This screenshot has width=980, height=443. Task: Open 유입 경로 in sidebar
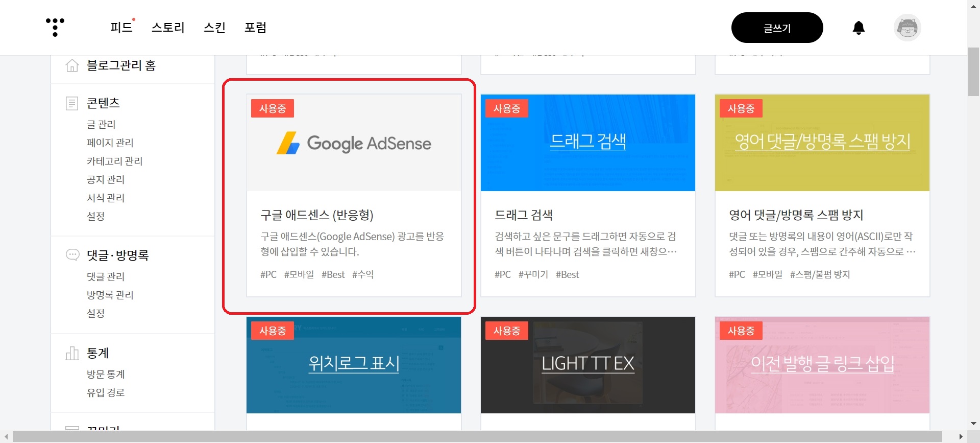pos(106,392)
